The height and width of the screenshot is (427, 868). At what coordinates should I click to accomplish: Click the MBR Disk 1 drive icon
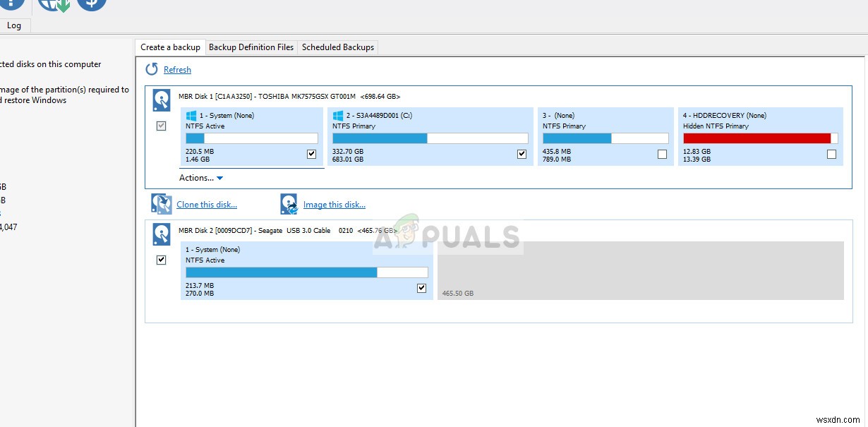click(x=162, y=100)
